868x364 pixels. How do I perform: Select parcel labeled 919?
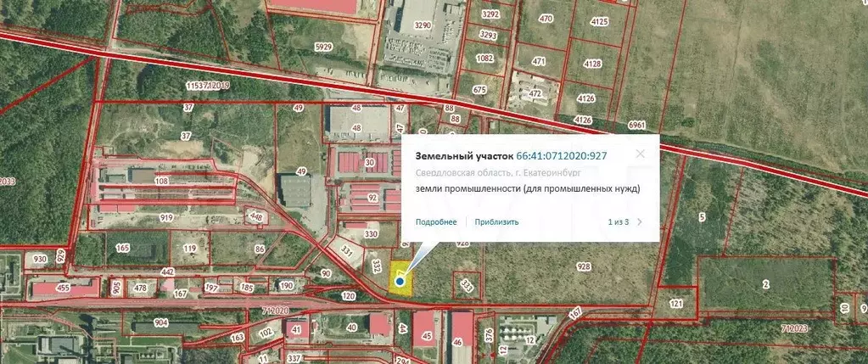click(x=166, y=218)
